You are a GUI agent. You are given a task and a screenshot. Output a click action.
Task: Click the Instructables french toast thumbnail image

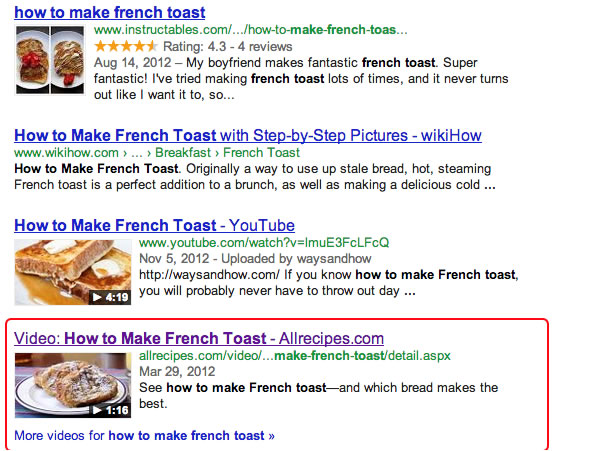[50, 60]
